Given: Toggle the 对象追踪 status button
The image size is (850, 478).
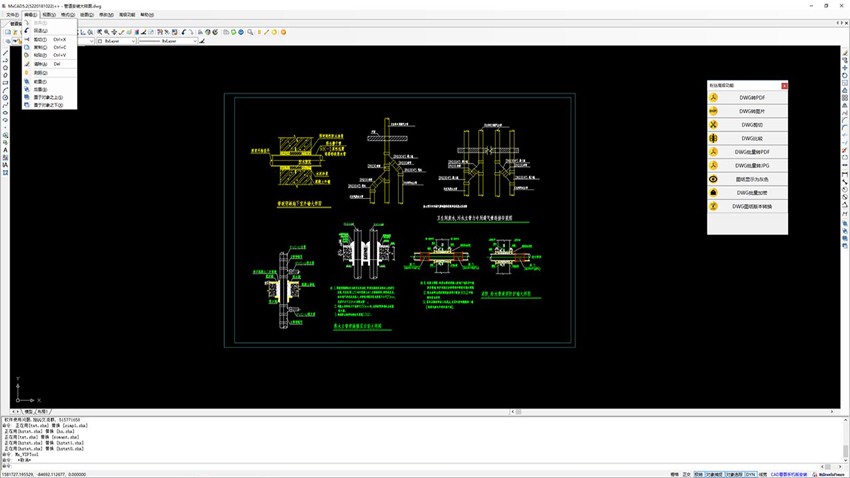Looking at the screenshot, I should [x=735, y=475].
